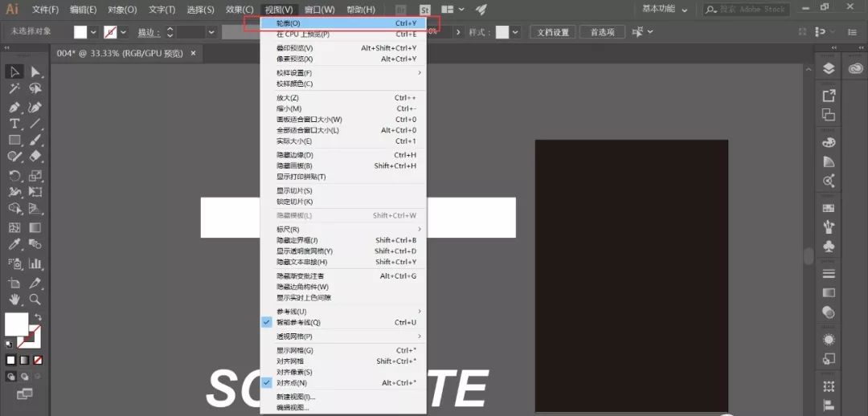
Task: Choose the Zoom magnifier tool
Action: click(35, 300)
